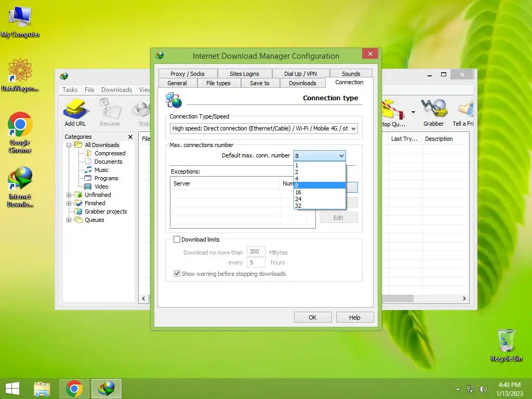Viewport: 532px width, 399px height.
Task: Click the Add URL toolbar icon
Action: pyautogui.click(x=75, y=112)
